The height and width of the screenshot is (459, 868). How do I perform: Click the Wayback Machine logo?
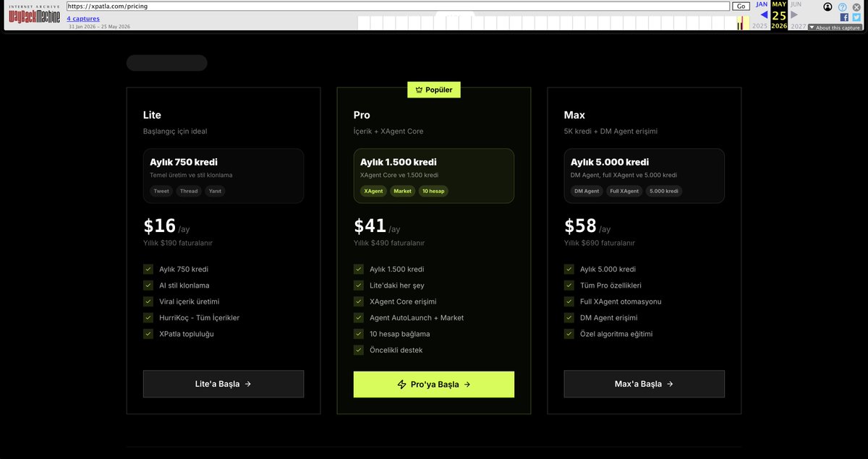click(34, 15)
